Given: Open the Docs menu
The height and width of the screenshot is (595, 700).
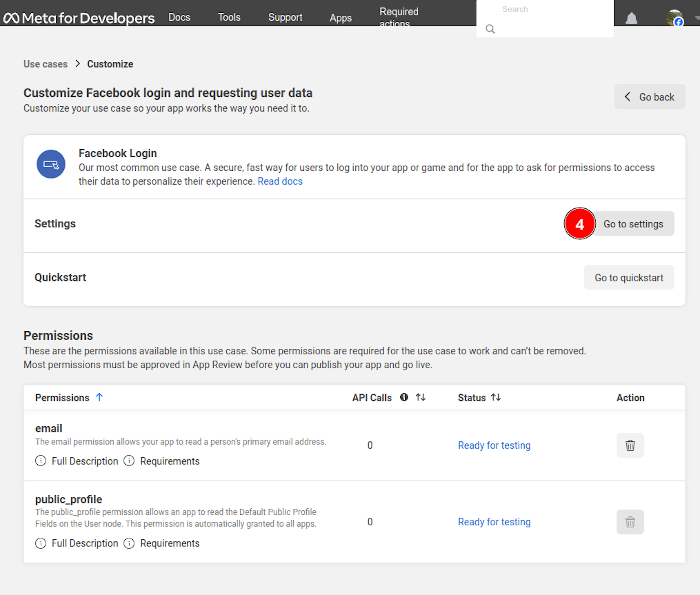Looking at the screenshot, I should coord(179,17).
